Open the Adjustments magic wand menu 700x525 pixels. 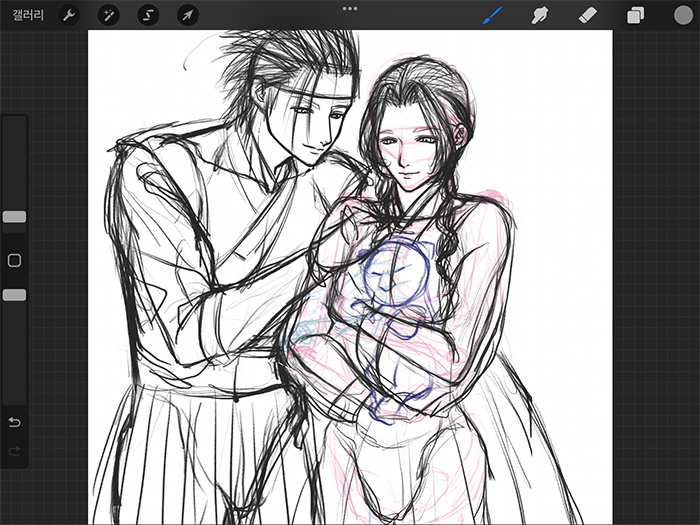coord(108,15)
